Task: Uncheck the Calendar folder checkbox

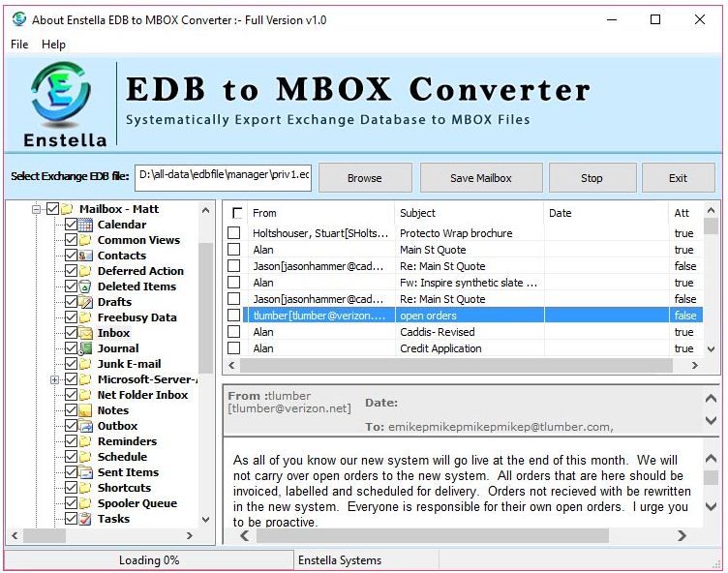Action: [x=71, y=225]
